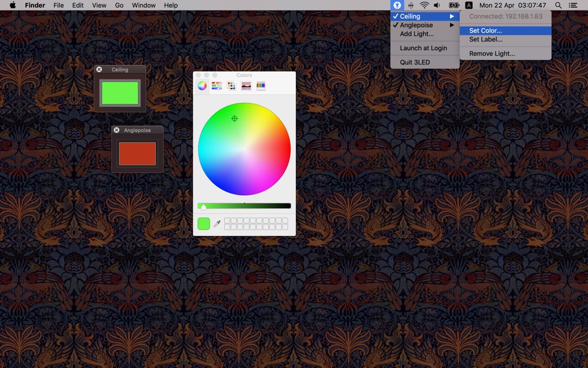The height and width of the screenshot is (368, 588).
Task: Open Spotlight search magnifier
Action: (x=558, y=5)
